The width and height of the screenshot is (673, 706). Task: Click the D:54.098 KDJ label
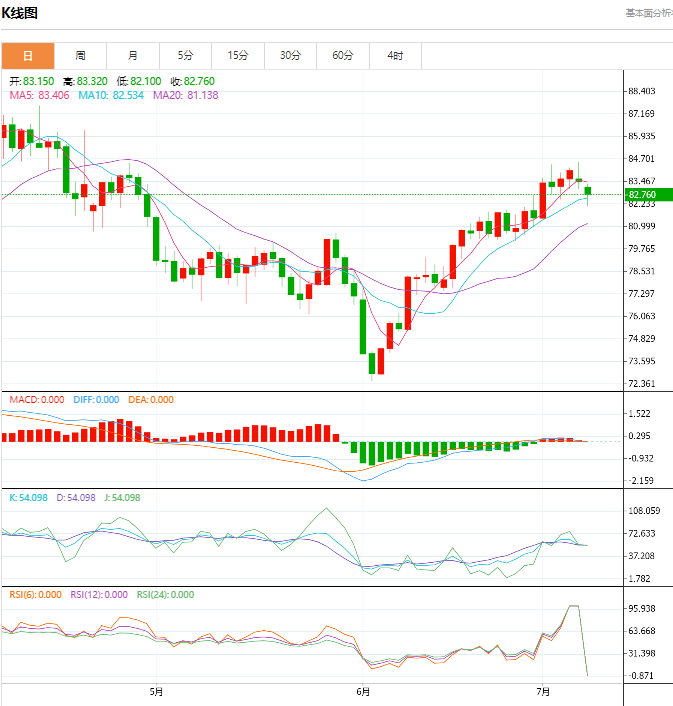coord(76,498)
